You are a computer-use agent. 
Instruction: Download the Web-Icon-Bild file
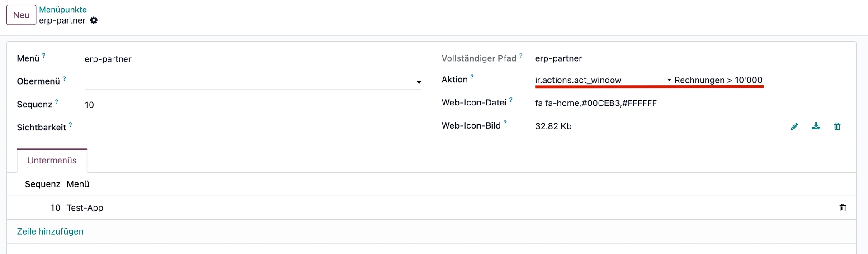click(816, 126)
